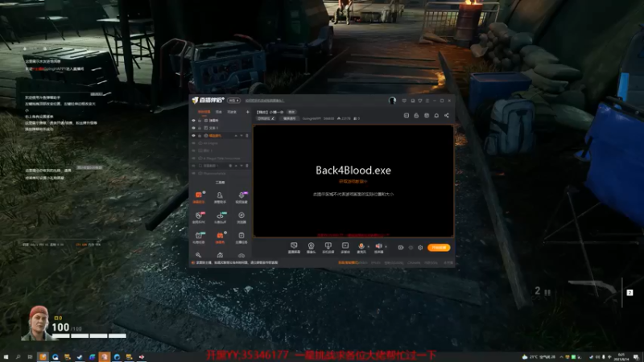The width and height of the screenshot is (644, 362).
Task: Move the orange highlighted source up
Action: 236,135
